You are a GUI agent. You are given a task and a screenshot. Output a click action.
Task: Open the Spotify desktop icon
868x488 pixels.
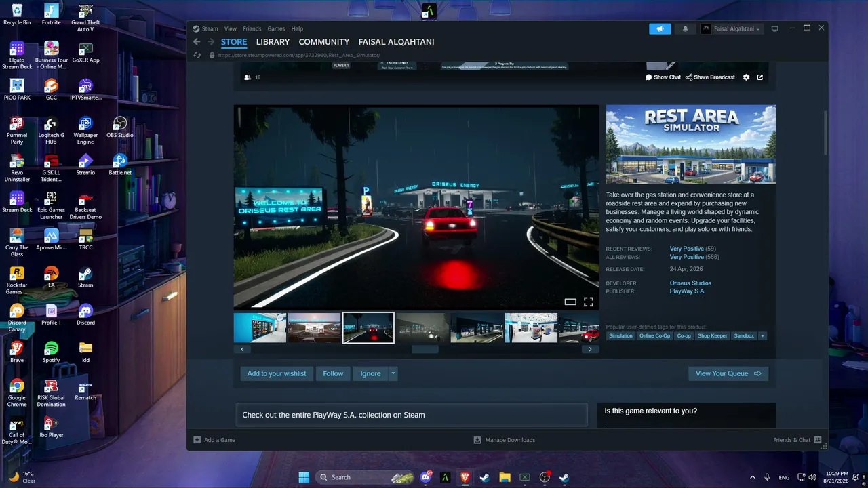tap(51, 352)
